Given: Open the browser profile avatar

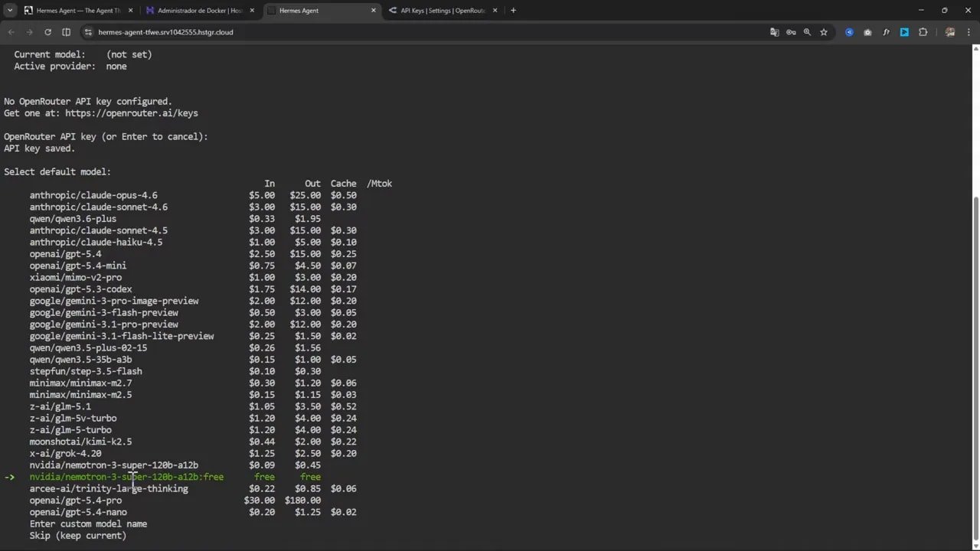Looking at the screenshot, I should point(950,32).
